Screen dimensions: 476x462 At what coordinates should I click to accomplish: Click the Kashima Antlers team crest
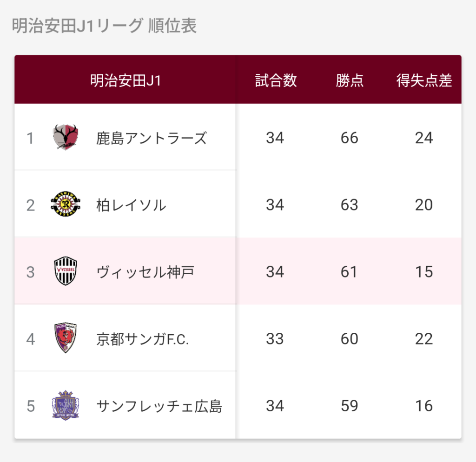pyautogui.click(x=66, y=138)
